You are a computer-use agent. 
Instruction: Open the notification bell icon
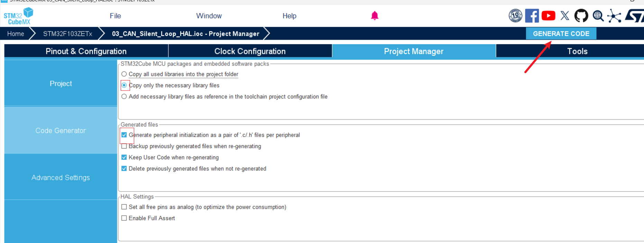[375, 16]
